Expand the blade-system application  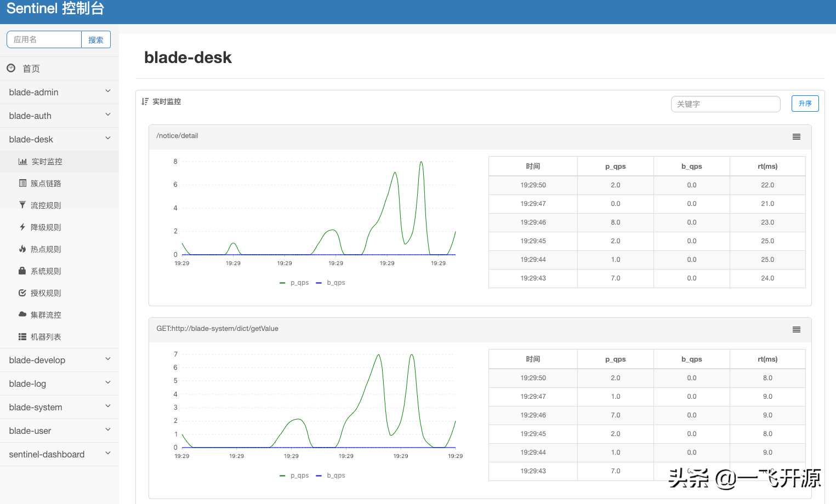[59, 407]
